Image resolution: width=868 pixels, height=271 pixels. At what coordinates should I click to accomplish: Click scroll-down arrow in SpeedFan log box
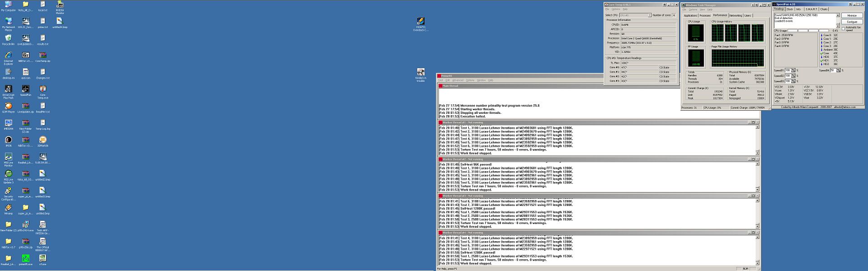coord(838,26)
